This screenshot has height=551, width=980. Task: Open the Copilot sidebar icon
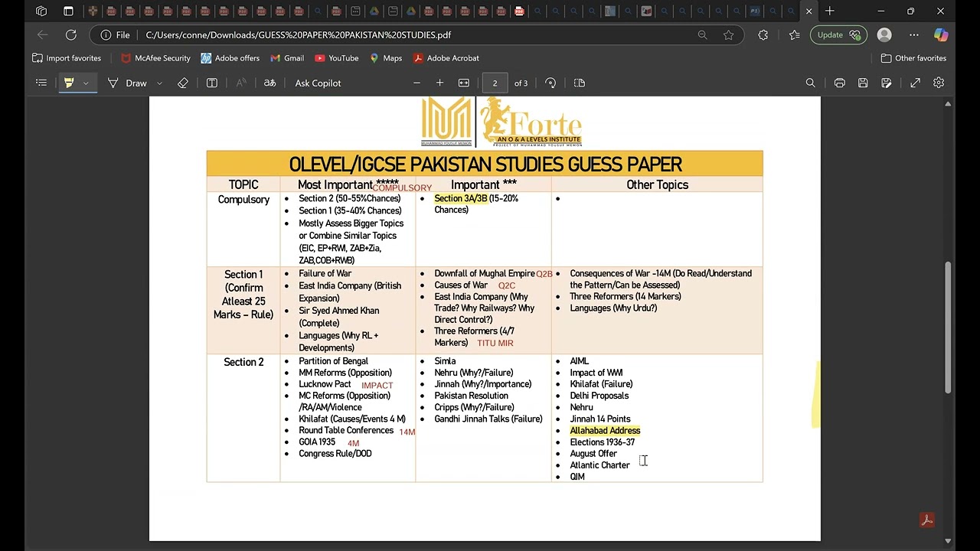[x=941, y=34]
